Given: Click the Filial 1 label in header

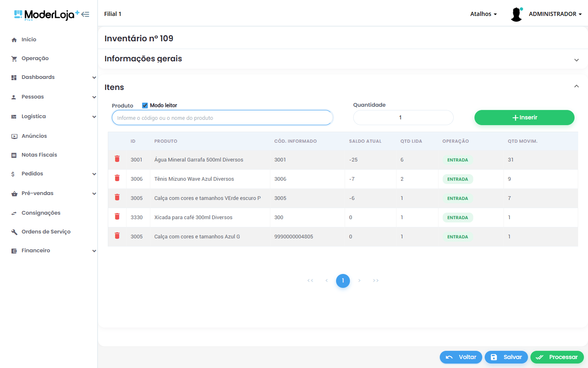Looking at the screenshot, I should pos(113,14).
